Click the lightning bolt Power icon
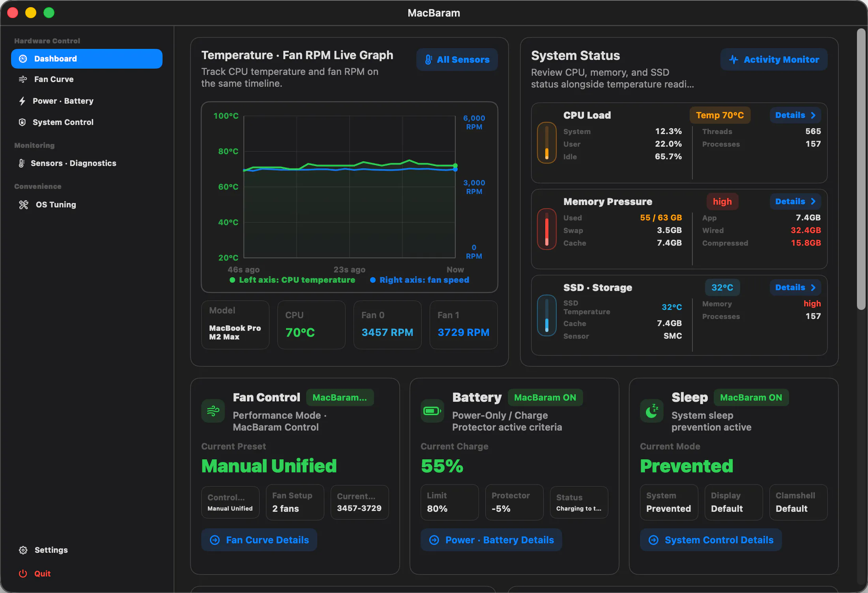This screenshot has width=868, height=593. coord(22,101)
